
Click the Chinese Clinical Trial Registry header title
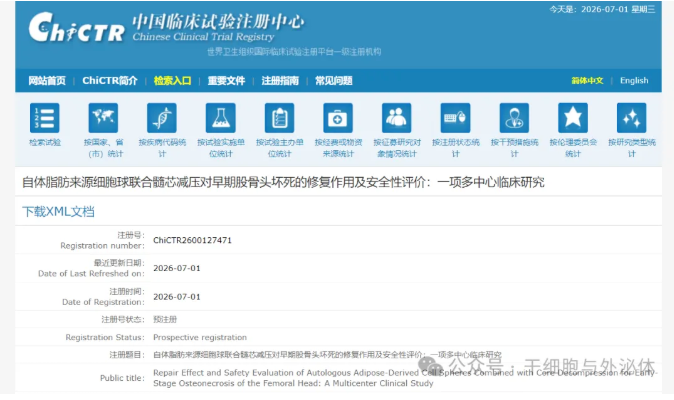click(x=203, y=37)
